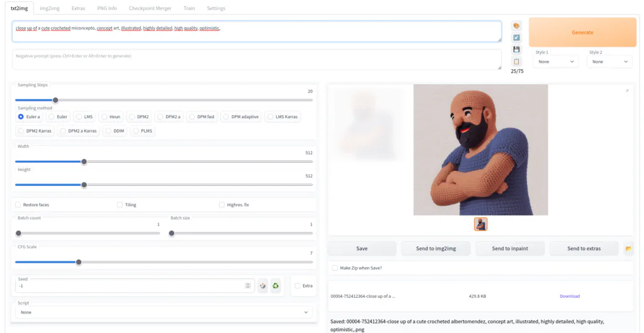644x333 pixels.
Task: Select the Heun sampling method
Action: coord(111,117)
